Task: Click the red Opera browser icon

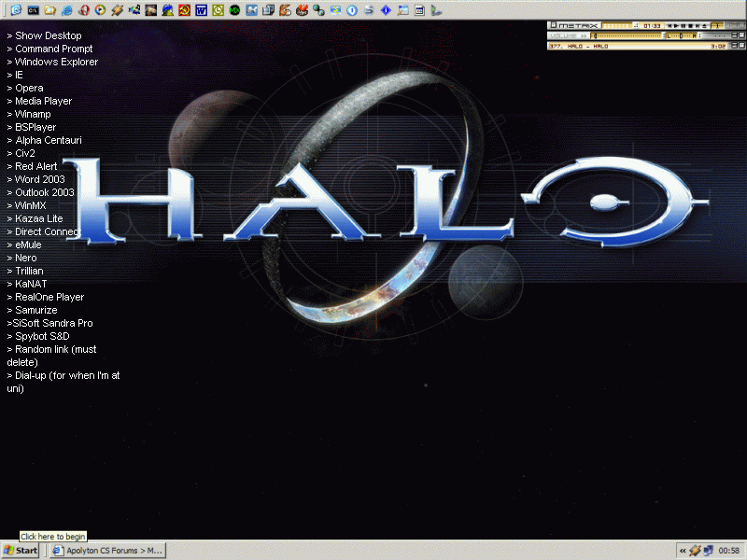Action: click(83, 10)
